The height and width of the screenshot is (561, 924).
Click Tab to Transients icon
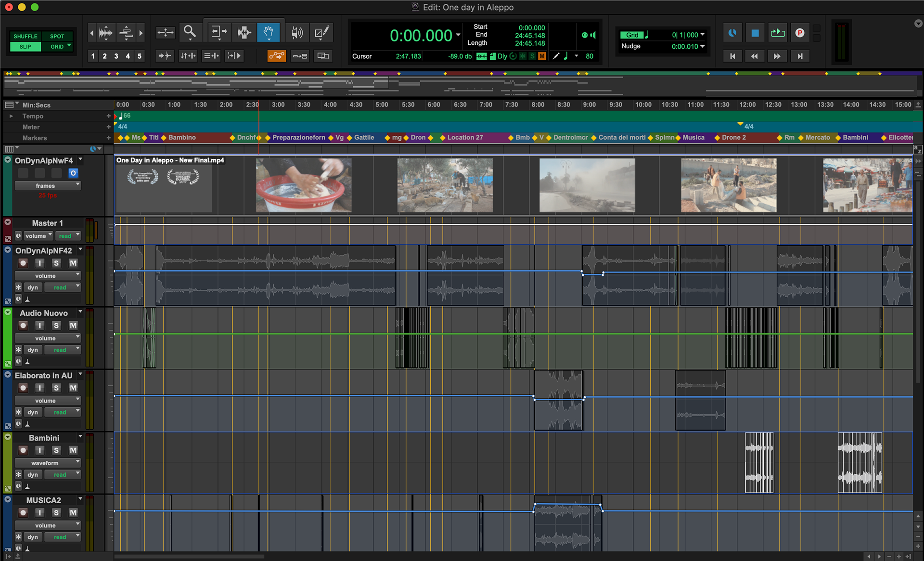(165, 56)
